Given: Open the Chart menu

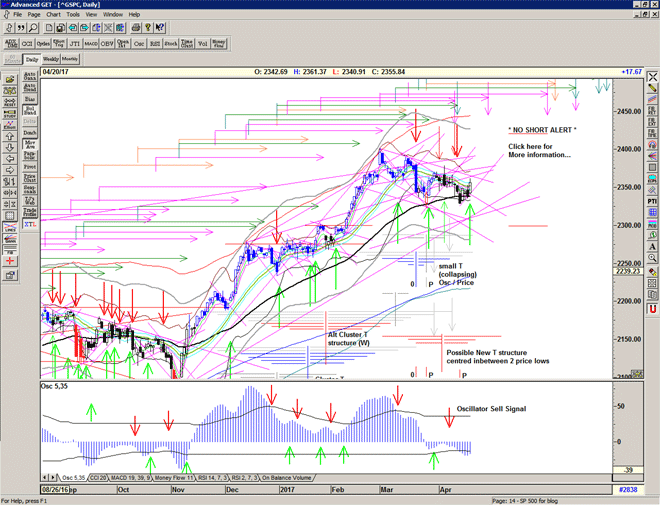Looking at the screenshot, I should click(x=53, y=15).
